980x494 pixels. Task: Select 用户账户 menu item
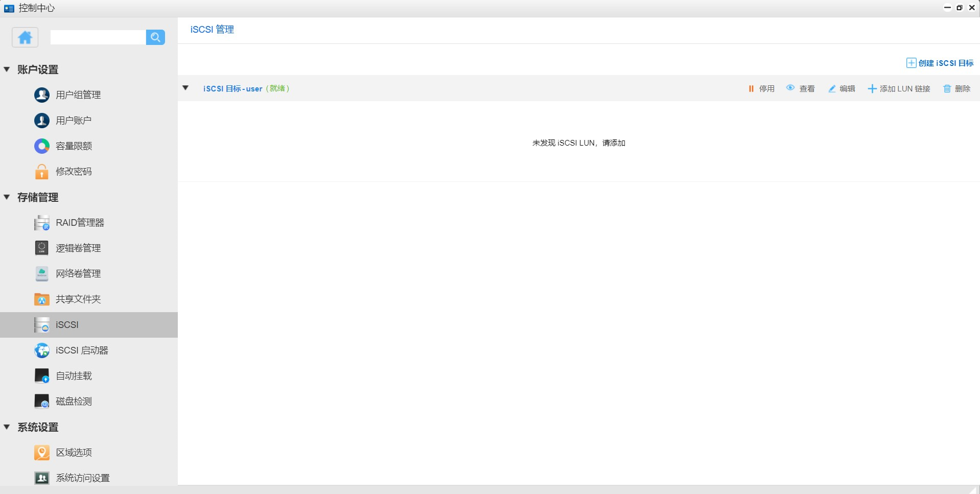(x=73, y=121)
